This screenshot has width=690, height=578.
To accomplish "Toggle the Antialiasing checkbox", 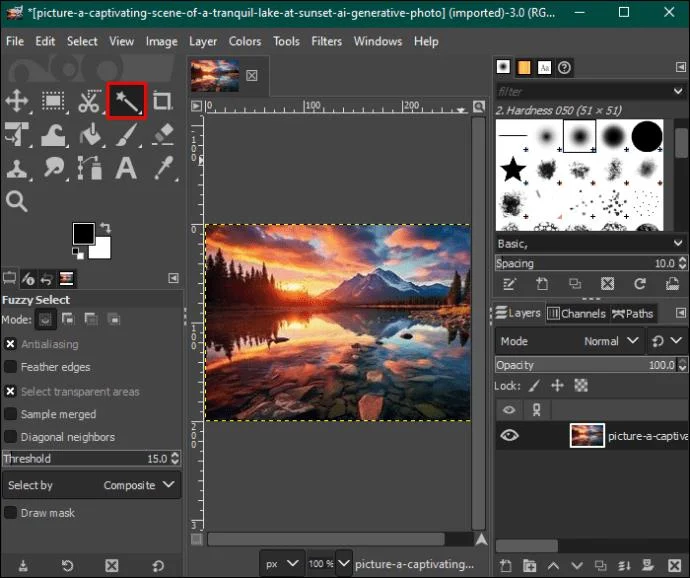I will pyautogui.click(x=10, y=344).
